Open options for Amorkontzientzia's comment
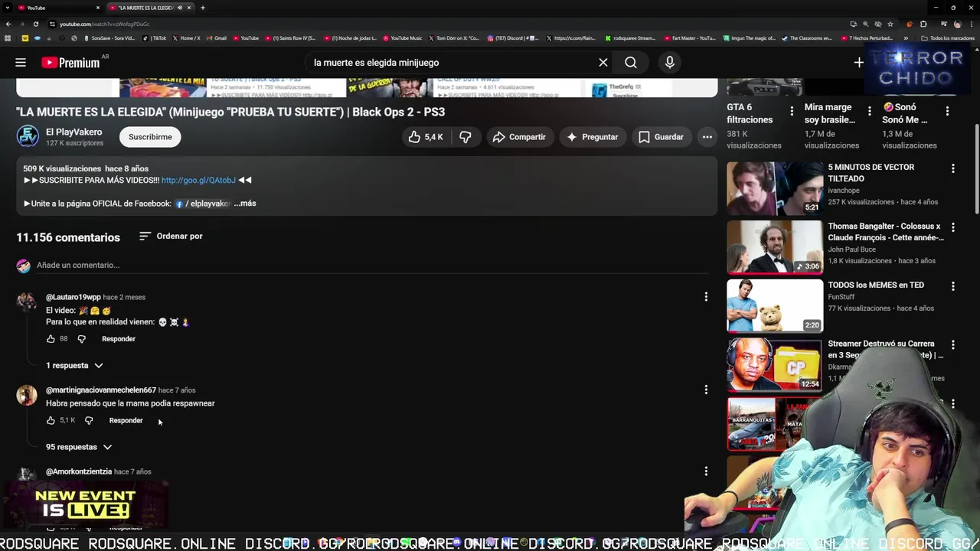980x551 pixels. coord(706,471)
